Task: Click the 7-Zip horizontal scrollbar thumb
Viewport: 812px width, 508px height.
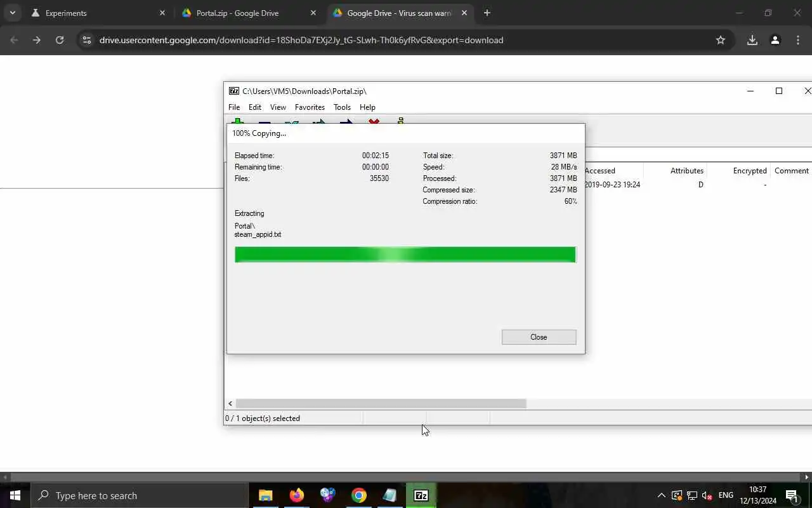Action: (x=381, y=403)
